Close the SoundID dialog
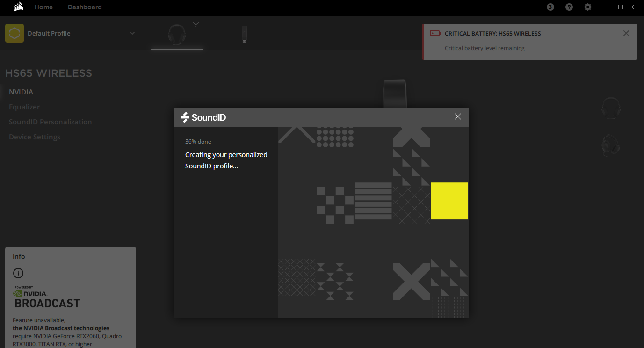 tap(458, 116)
